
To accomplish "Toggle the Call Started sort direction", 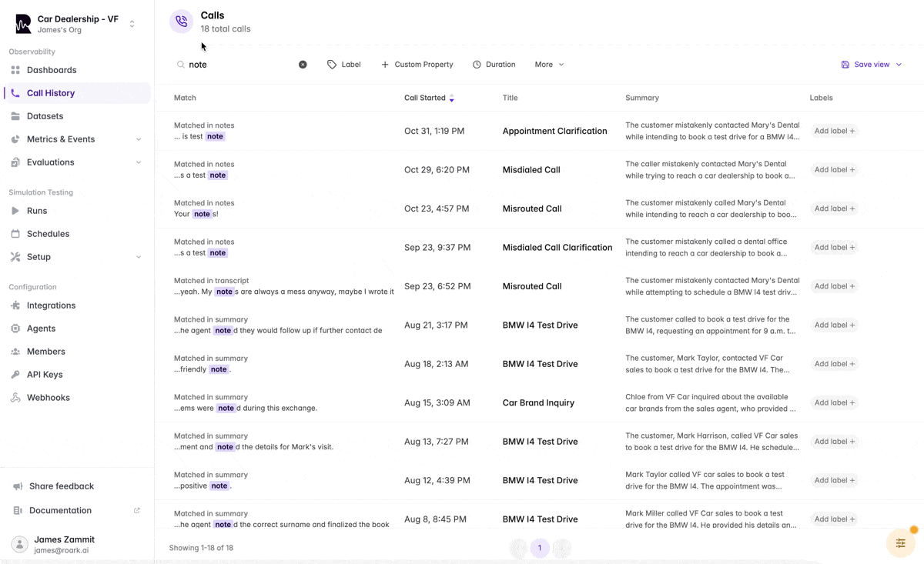I will [450, 98].
